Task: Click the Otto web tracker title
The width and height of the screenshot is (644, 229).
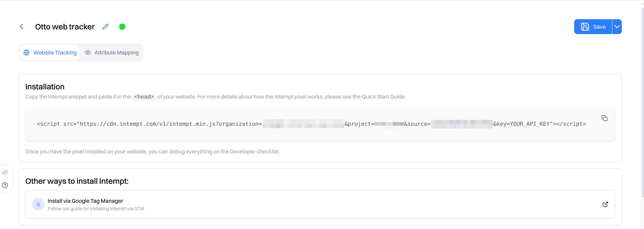Action: (65, 27)
